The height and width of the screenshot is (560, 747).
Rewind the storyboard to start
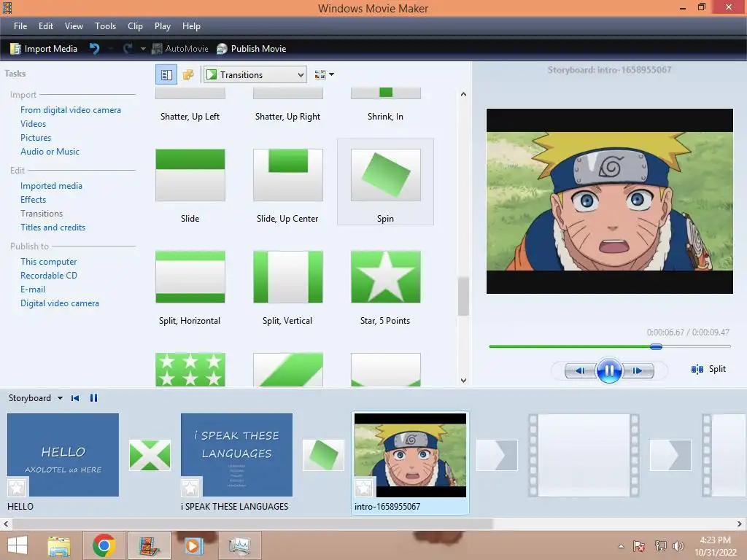tap(75, 398)
